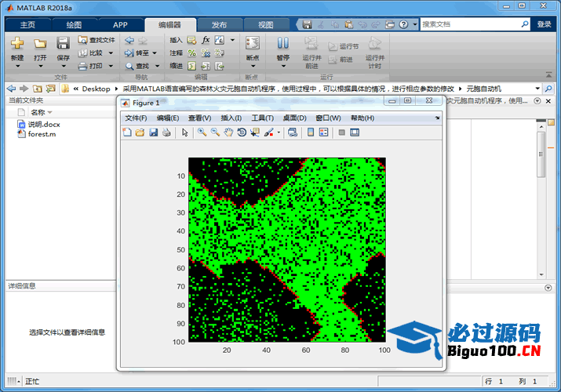The height and width of the screenshot is (392, 561).
Task: Click the 登录 (Sign in) button
Action: coord(544,24)
